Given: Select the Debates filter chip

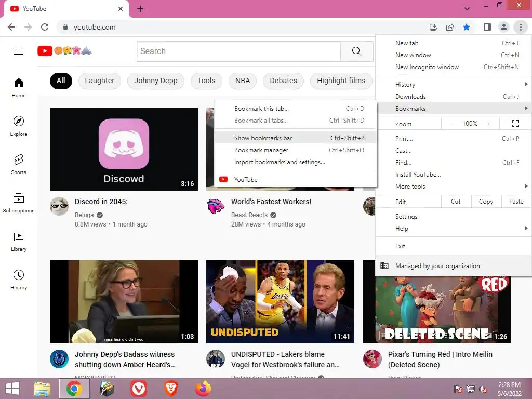Looking at the screenshot, I should [283, 81].
